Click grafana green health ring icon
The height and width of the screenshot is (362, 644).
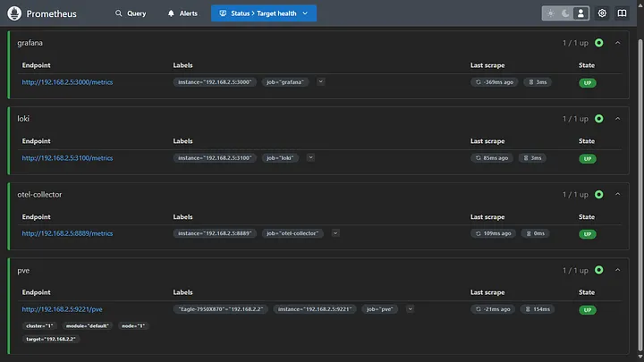598,43
